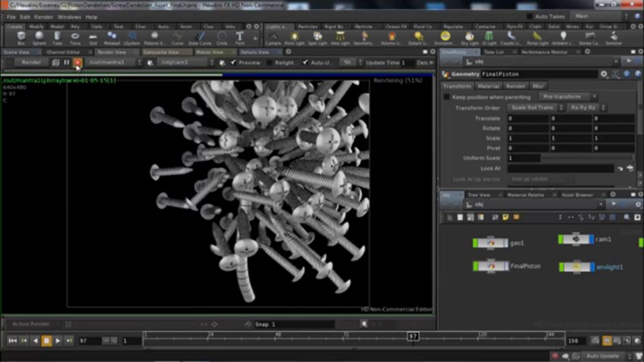Open the Render menu

pyautogui.click(x=43, y=17)
